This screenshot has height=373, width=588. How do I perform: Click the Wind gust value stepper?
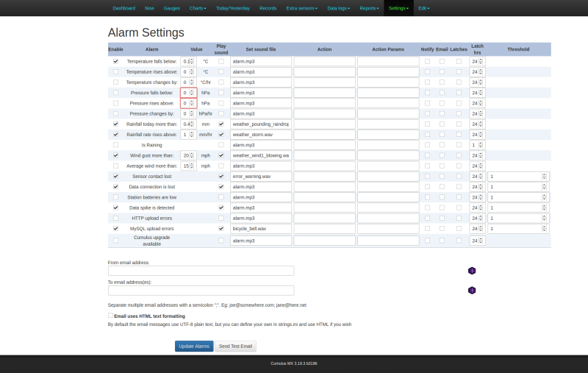tap(192, 155)
